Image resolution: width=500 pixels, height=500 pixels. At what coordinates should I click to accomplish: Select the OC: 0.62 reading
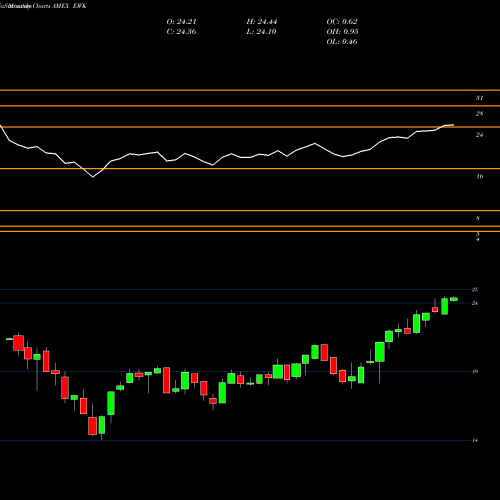[x=342, y=22]
